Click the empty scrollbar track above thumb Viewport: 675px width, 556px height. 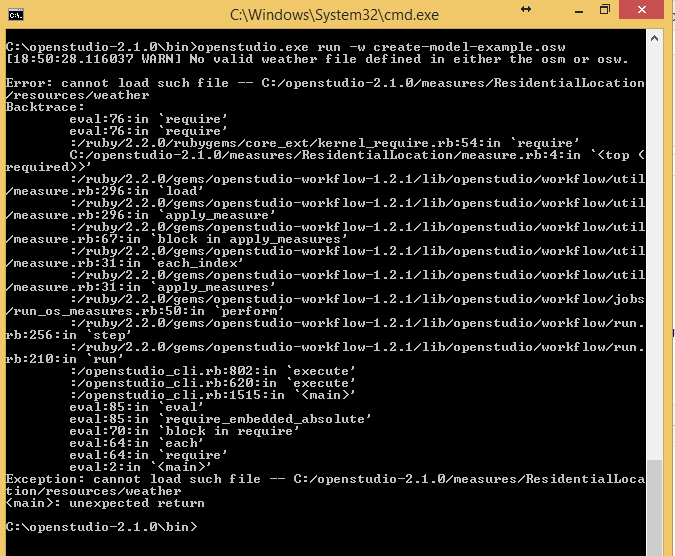(654, 252)
